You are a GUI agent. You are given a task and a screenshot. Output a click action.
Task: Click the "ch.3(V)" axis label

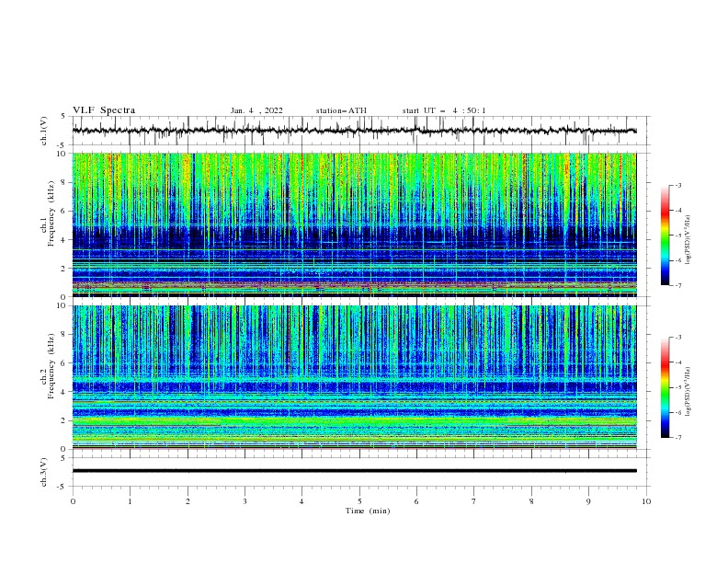click(x=44, y=472)
